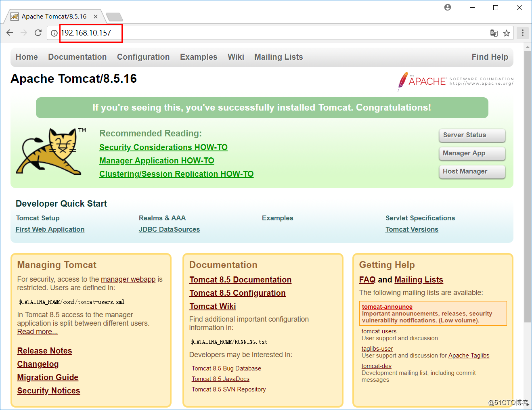Open the Wiki navigation item

[x=236, y=57]
